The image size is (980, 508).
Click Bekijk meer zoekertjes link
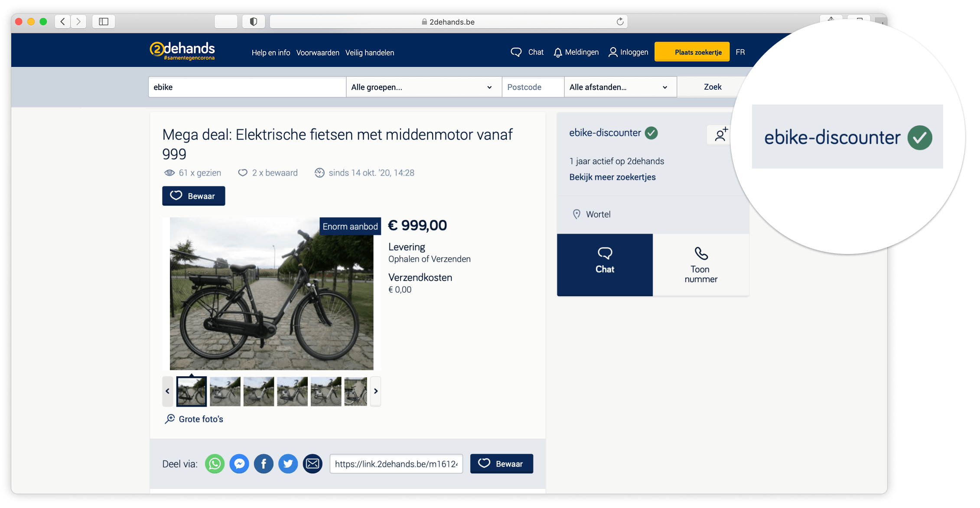[612, 177]
